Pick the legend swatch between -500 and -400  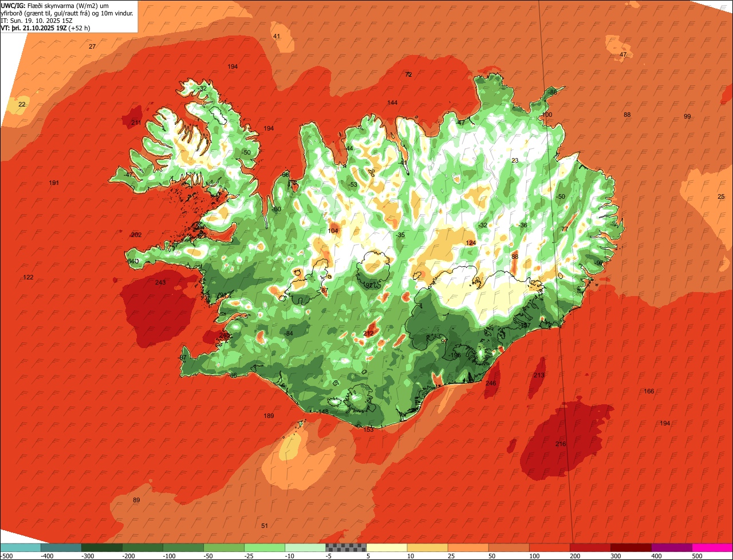(21, 548)
